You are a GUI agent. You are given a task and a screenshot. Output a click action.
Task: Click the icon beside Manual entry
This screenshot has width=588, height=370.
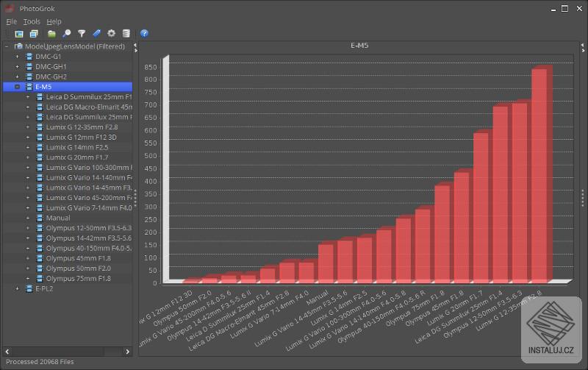click(x=40, y=218)
